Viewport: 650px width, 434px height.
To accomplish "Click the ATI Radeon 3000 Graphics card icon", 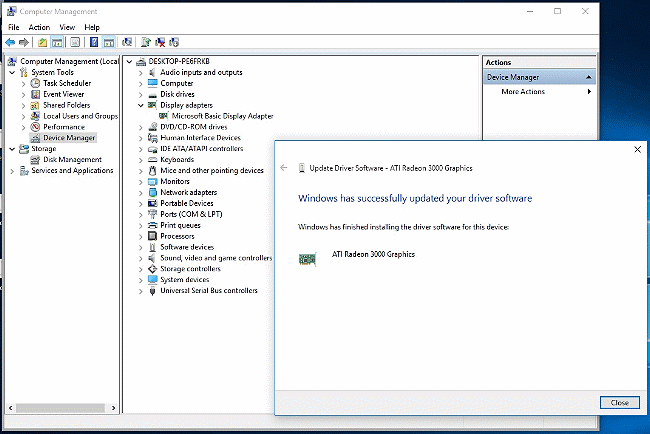I will click(x=308, y=259).
